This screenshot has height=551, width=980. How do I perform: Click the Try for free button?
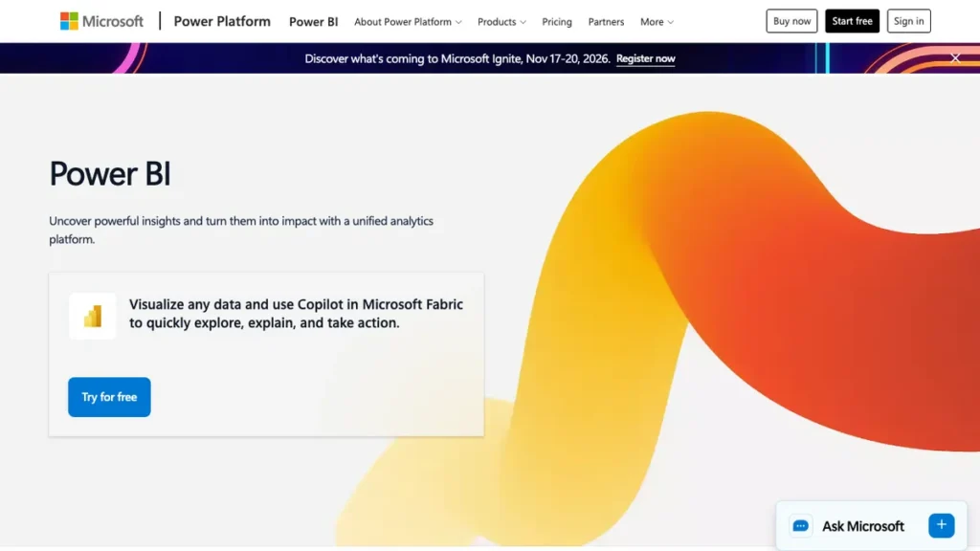point(109,397)
